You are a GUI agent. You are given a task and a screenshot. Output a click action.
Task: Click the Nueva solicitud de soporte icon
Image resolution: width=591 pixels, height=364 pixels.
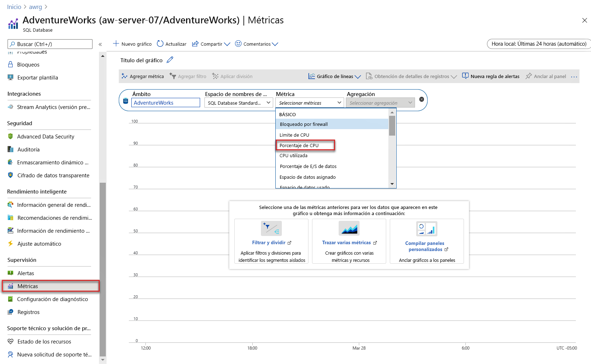10,354
